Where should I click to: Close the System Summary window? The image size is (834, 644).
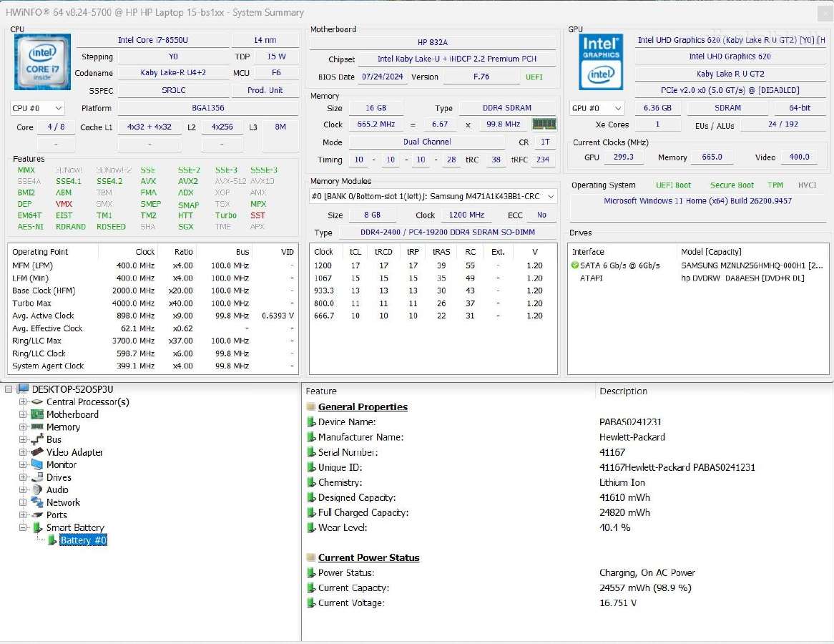[824, 12]
